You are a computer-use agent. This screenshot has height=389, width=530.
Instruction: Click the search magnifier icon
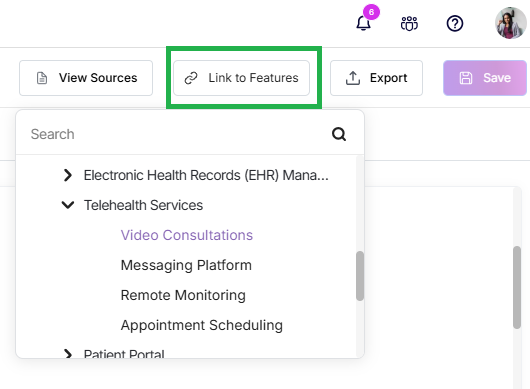pyautogui.click(x=339, y=134)
